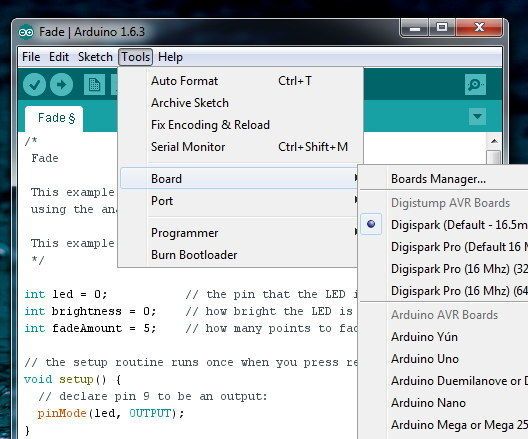The height and width of the screenshot is (439, 528).
Task: Choose Auto Format from Tools menu
Action: (x=241, y=81)
